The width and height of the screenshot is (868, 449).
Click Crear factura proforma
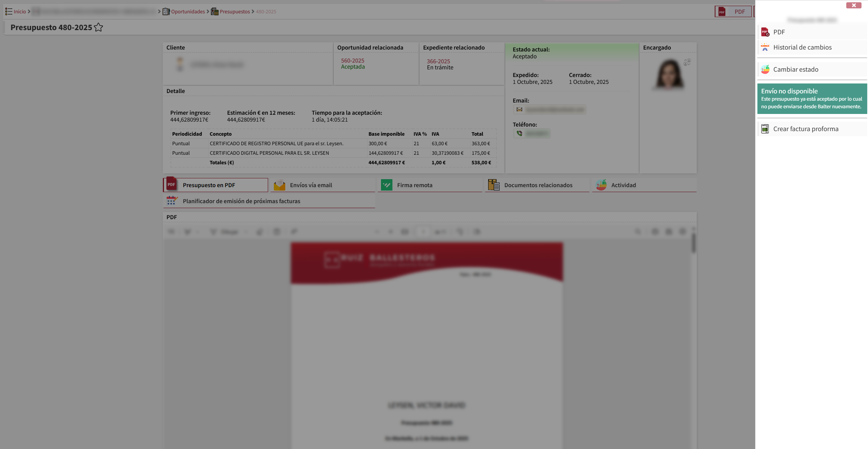(x=805, y=129)
